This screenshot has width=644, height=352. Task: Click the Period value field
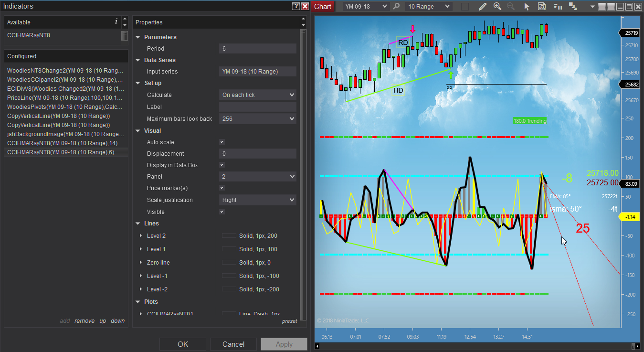[x=258, y=49]
